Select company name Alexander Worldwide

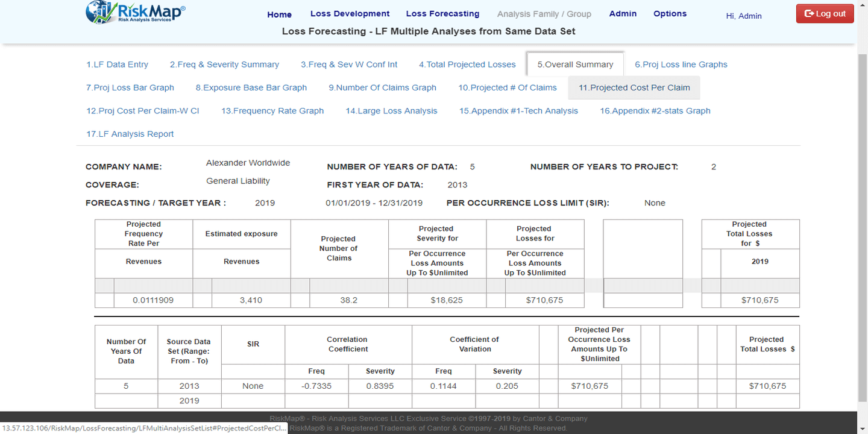click(248, 163)
